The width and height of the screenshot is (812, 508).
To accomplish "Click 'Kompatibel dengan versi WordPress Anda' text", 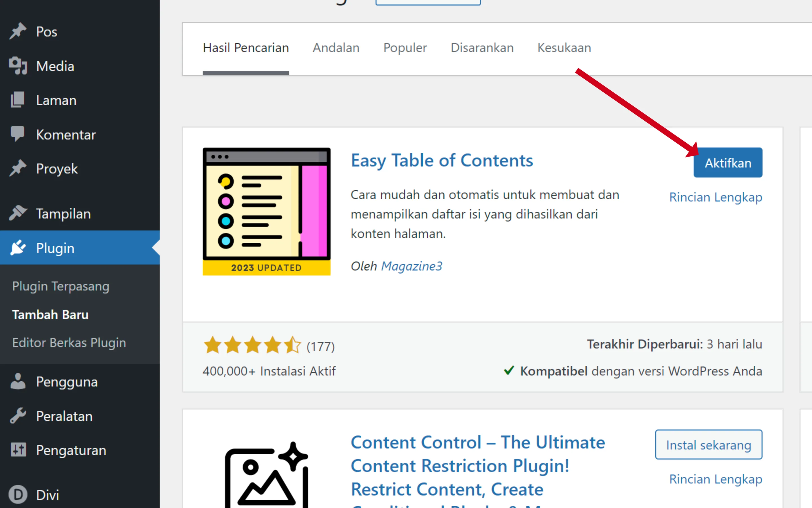I will pyautogui.click(x=641, y=371).
